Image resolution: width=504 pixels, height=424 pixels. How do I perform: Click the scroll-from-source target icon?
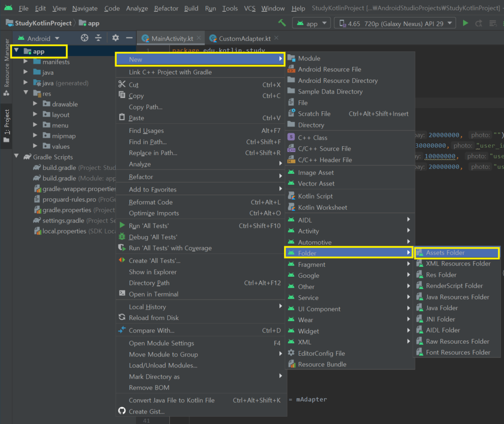[x=84, y=38]
